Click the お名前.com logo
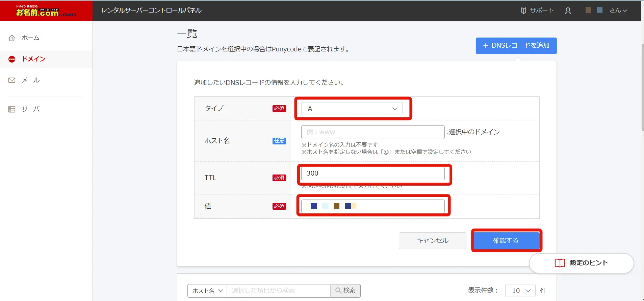644x301 pixels. [46, 11]
